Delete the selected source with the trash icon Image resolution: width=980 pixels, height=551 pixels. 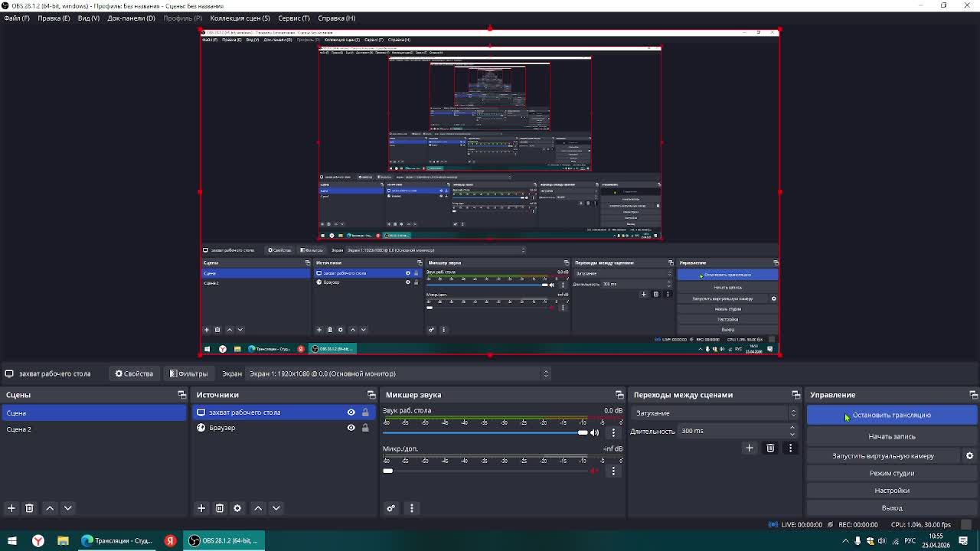coord(220,508)
